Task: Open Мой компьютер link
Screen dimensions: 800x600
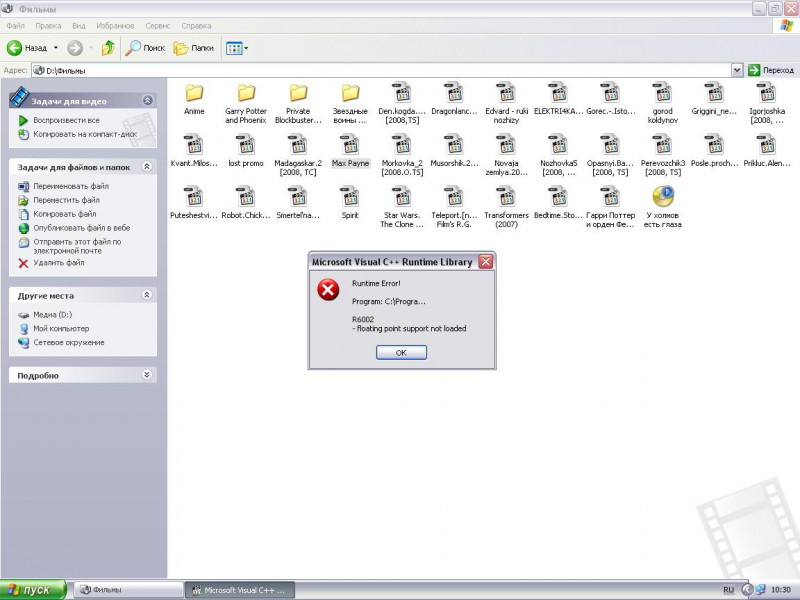Action: [x=61, y=329]
